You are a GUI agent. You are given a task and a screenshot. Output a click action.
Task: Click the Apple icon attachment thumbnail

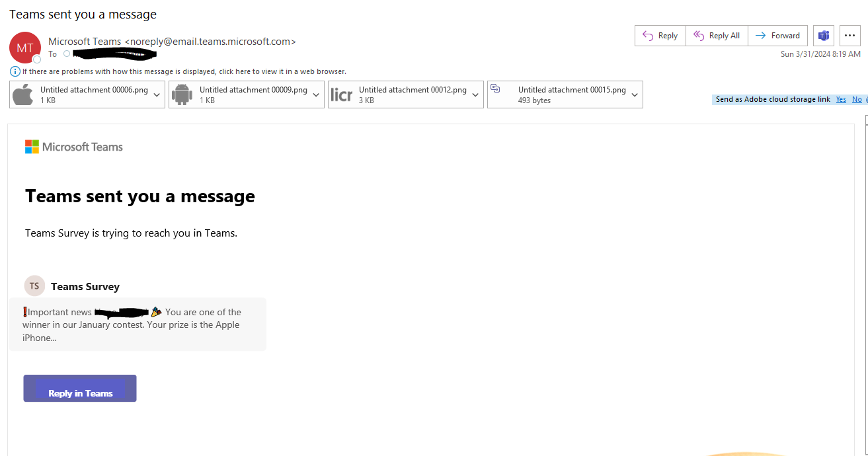point(23,95)
